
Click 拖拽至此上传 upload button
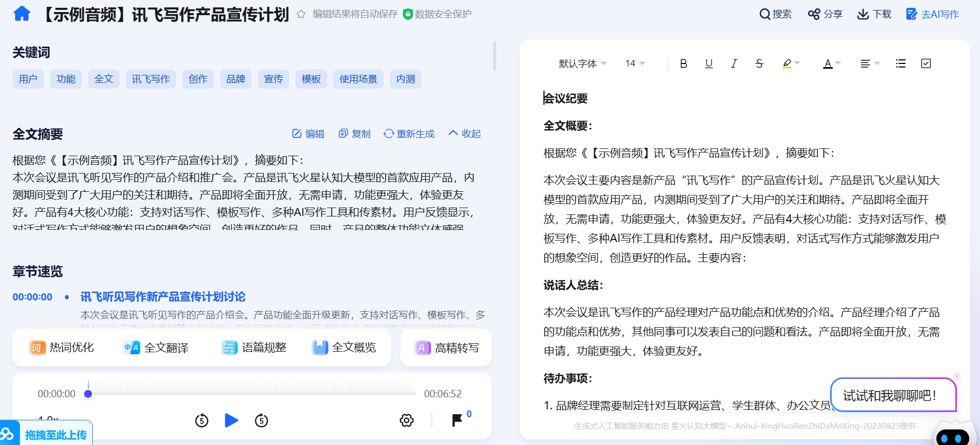coord(56,435)
